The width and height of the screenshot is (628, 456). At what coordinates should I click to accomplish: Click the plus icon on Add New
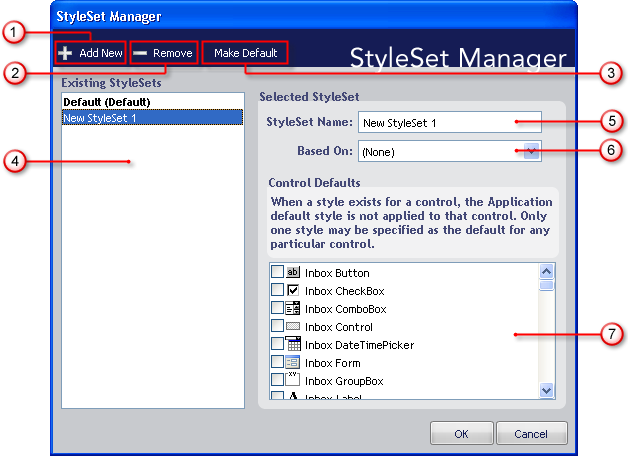click(x=65, y=52)
